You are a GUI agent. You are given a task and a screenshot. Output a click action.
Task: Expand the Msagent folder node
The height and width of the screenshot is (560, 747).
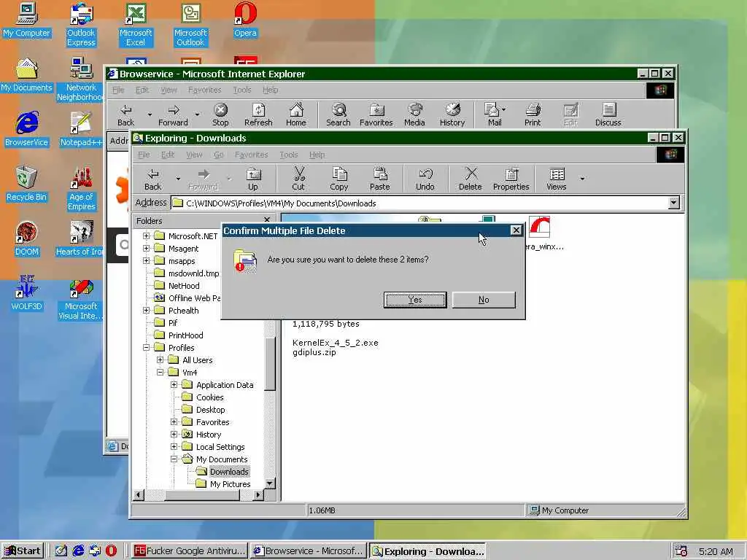[146, 248]
